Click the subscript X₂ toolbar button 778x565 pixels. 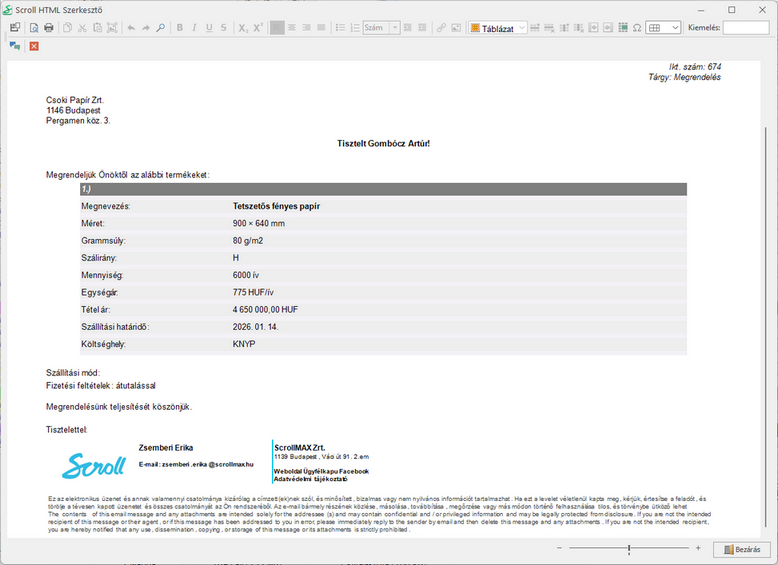[243, 28]
